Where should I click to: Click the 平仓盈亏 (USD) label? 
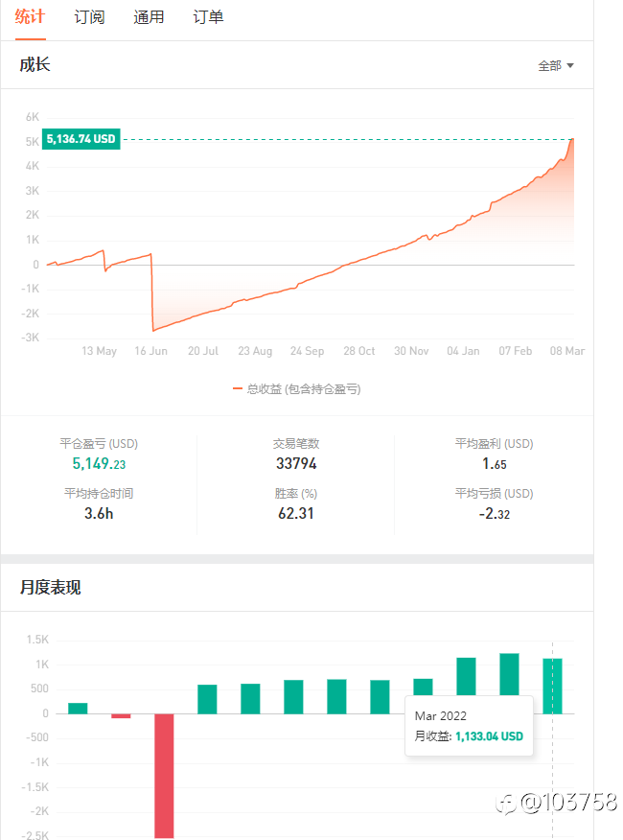click(x=99, y=444)
